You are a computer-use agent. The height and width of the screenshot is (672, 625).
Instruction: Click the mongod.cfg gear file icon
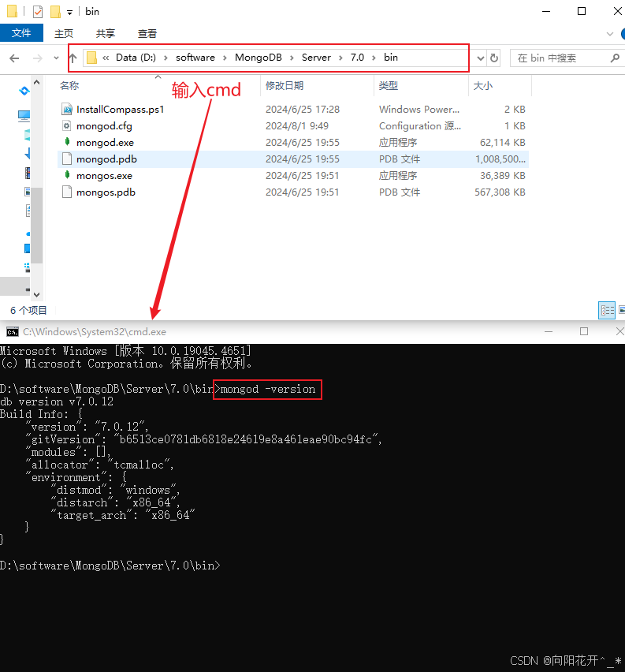point(67,125)
